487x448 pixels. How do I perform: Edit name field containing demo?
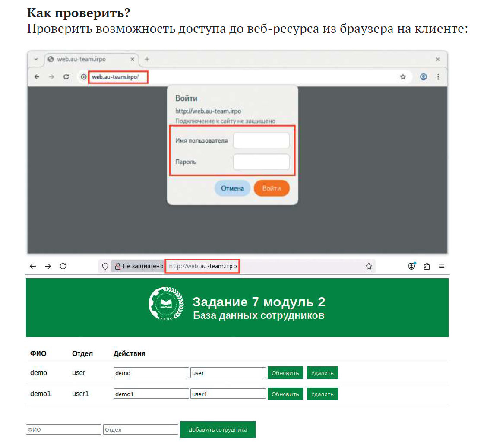pos(151,373)
